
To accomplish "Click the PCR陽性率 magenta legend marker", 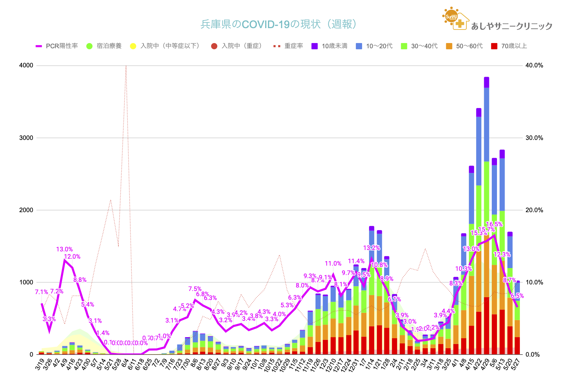I will pyautogui.click(x=39, y=46).
